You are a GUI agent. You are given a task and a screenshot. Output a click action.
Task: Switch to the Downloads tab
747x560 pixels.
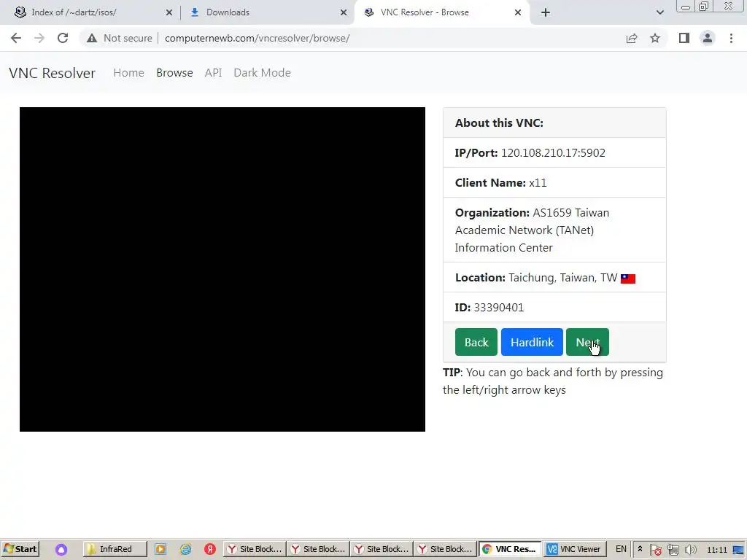[268, 12]
